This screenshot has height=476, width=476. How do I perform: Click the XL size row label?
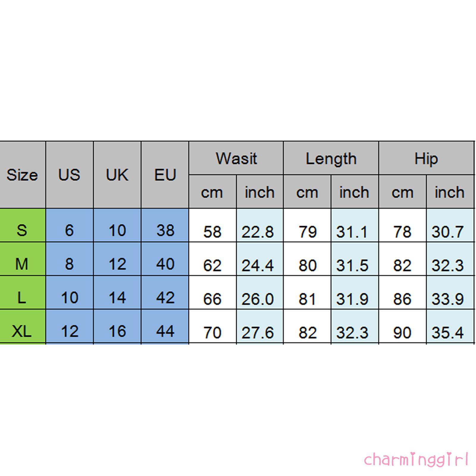pyautogui.click(x=22, y=331)
